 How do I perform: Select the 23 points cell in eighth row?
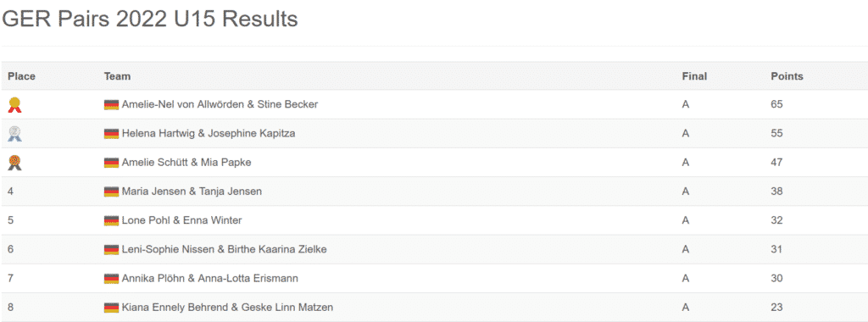click(776, 307)
